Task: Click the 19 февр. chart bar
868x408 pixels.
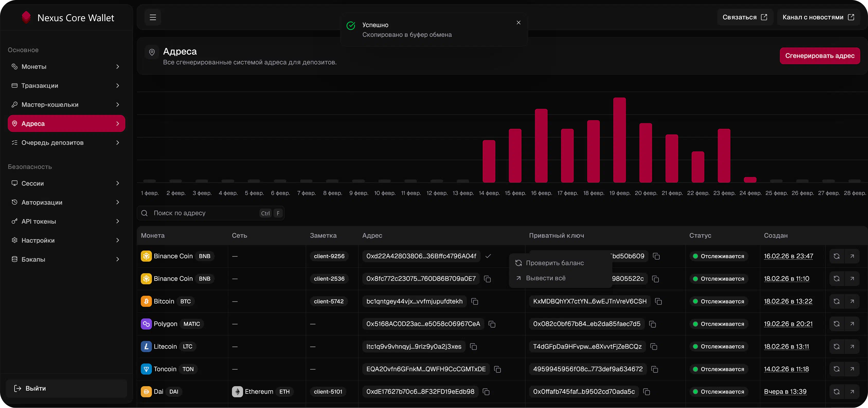Action: coord(619,140)
